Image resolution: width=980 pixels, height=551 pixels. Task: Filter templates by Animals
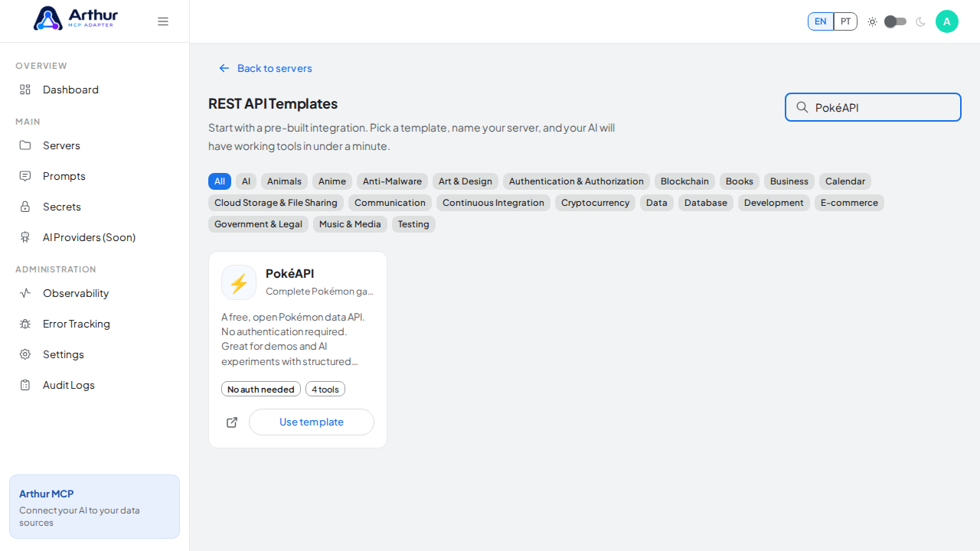coord(284,181)
